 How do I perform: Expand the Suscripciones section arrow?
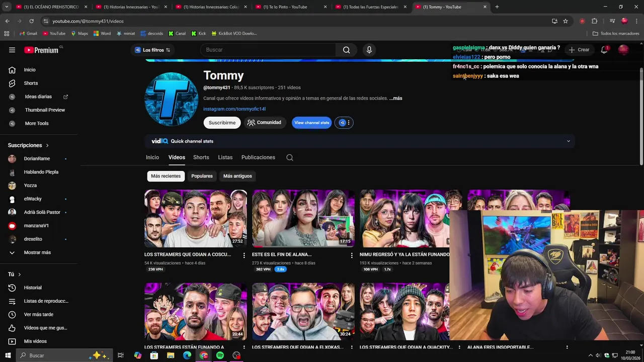(47, 145)
